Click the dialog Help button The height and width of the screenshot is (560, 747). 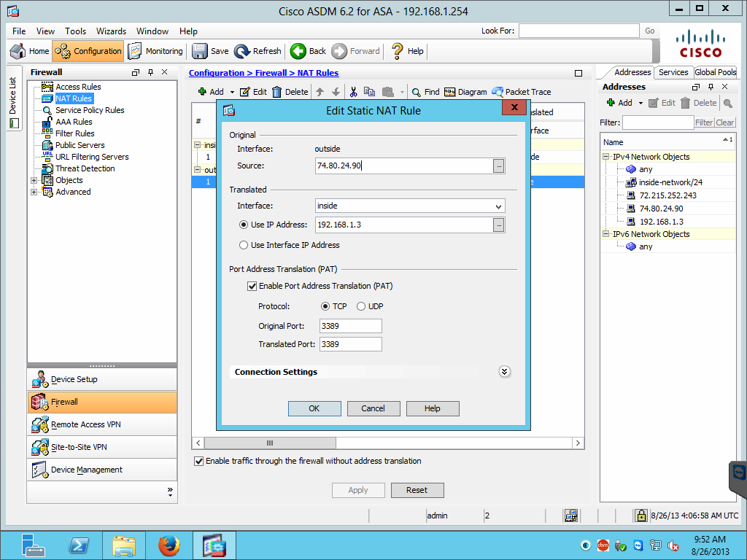(x=432, y=408)
